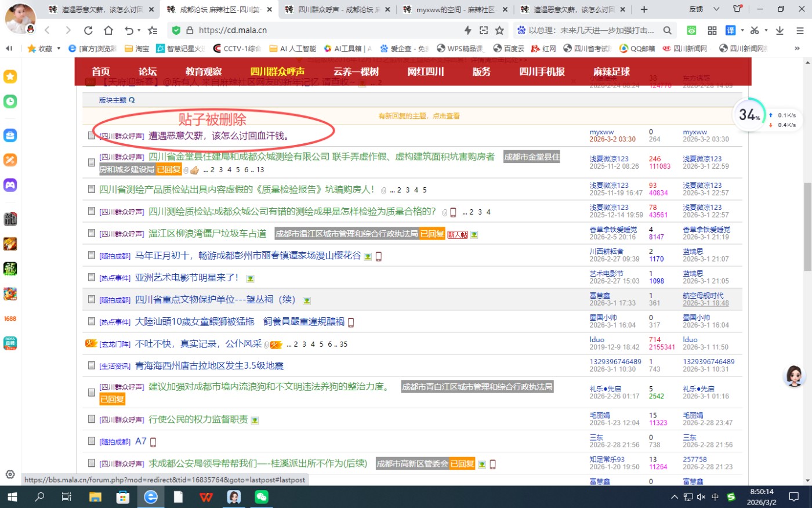Screen dimensions: 812x508
Task: Click the 有新回复的主题,点击查看 notice link
Action: click(x=419, y=116)
